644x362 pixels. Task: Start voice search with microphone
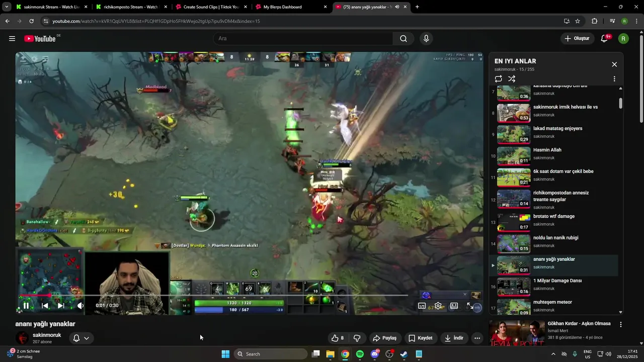tap(426, 39)
